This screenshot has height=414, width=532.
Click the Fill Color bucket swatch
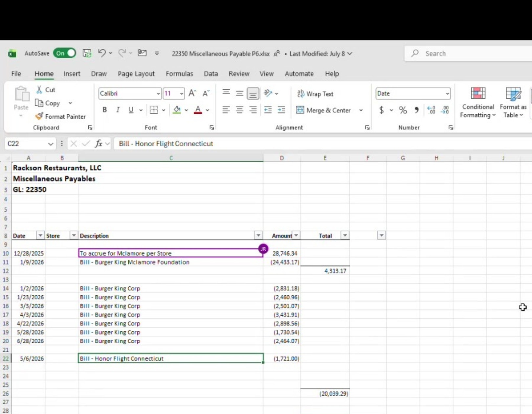[177, 110]
